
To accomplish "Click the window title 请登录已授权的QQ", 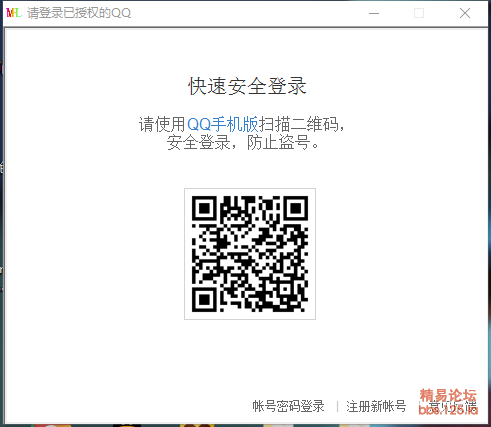I will [79, 13].
